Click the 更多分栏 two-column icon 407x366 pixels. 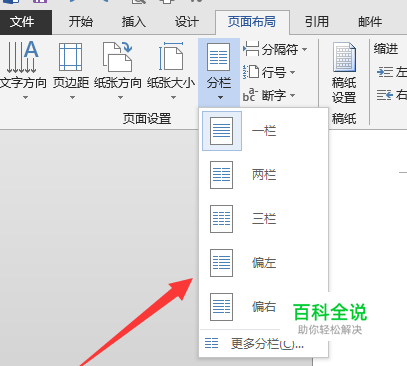[x=212, y=343]
